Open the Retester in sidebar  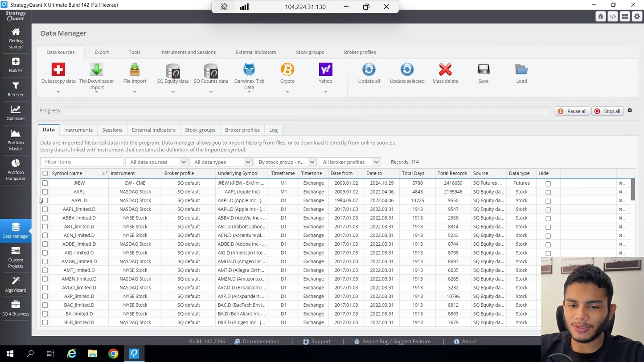tap(16, 89)
